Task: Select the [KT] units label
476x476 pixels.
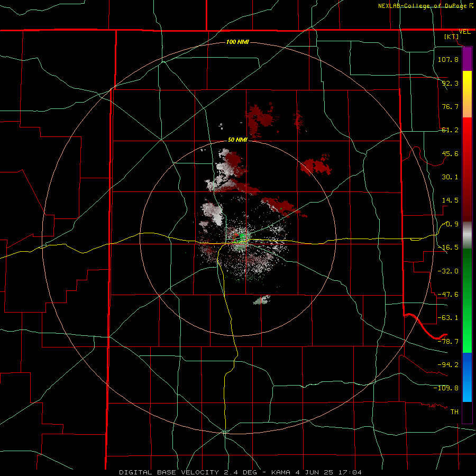Action: 452,36
